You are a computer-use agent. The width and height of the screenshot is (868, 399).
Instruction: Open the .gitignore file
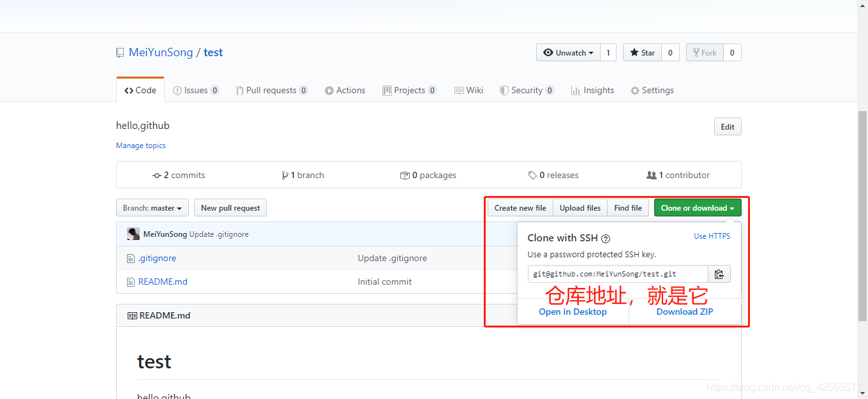(157, 258)
